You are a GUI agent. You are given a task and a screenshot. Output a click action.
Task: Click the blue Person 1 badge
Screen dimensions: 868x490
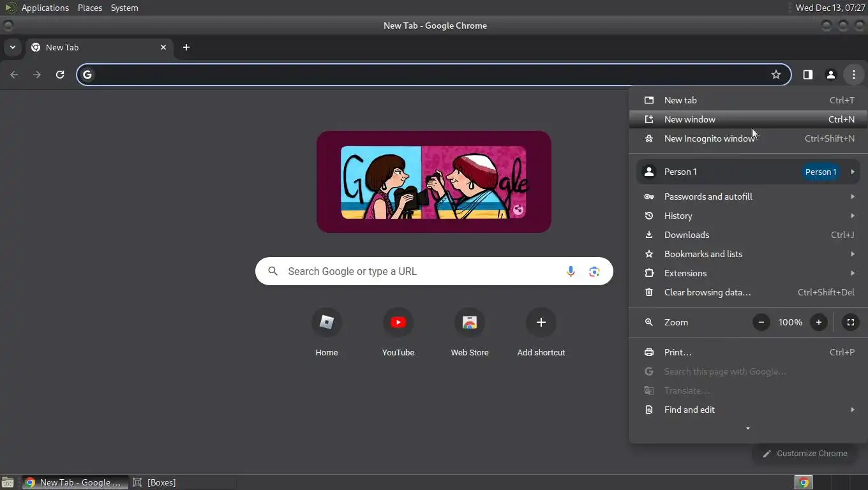(821, 172)
